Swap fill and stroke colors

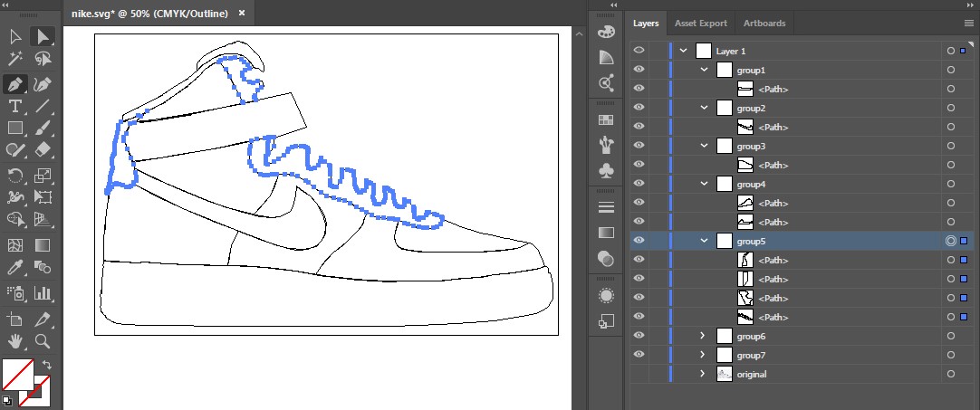click(x=45, y=364)
